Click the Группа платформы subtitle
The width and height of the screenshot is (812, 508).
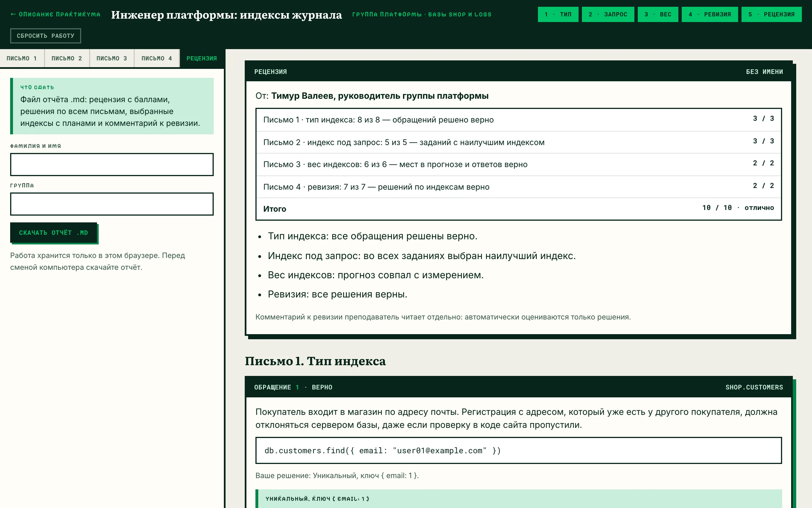tap(422, 14)
